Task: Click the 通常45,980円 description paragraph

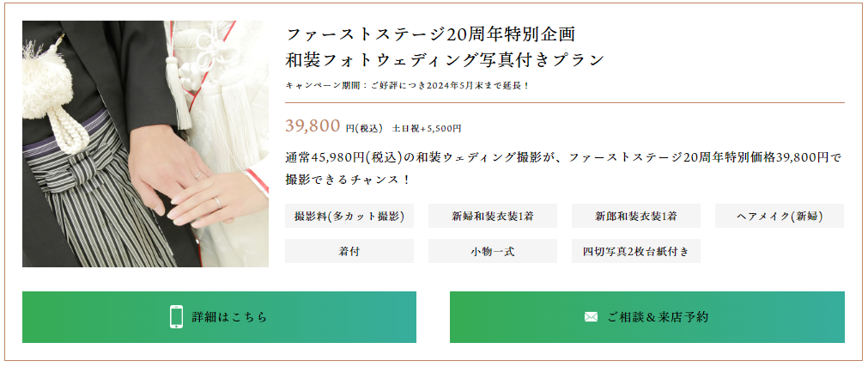Action: (564, 157)
